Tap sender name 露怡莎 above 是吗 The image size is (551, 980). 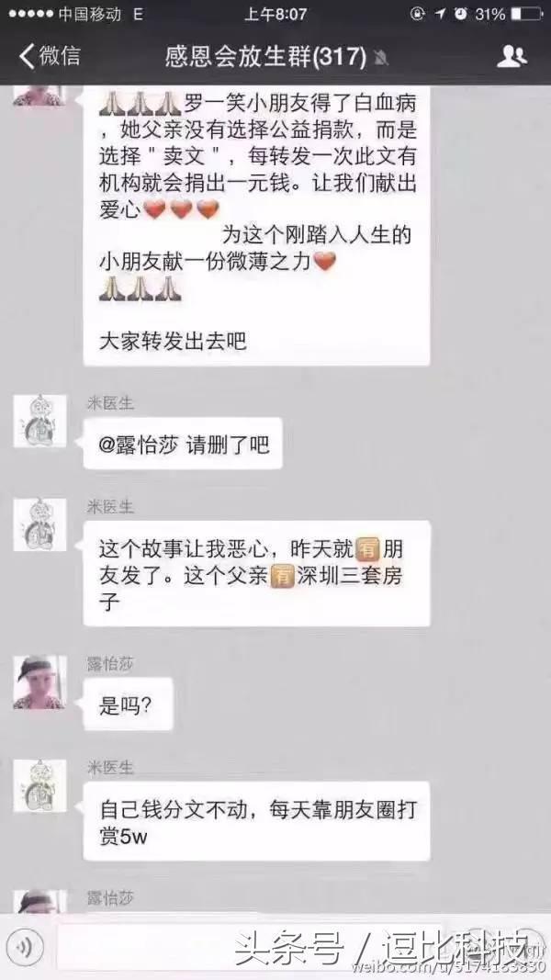(110, 664)
